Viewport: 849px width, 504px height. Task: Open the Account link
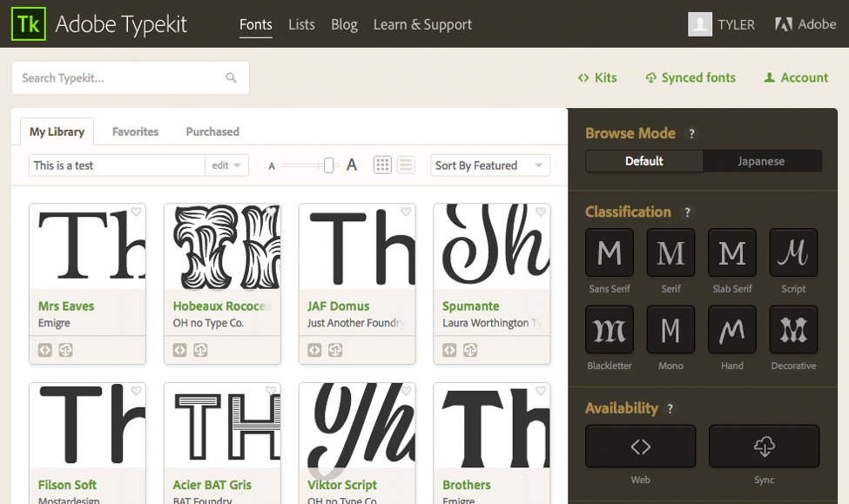796,77
